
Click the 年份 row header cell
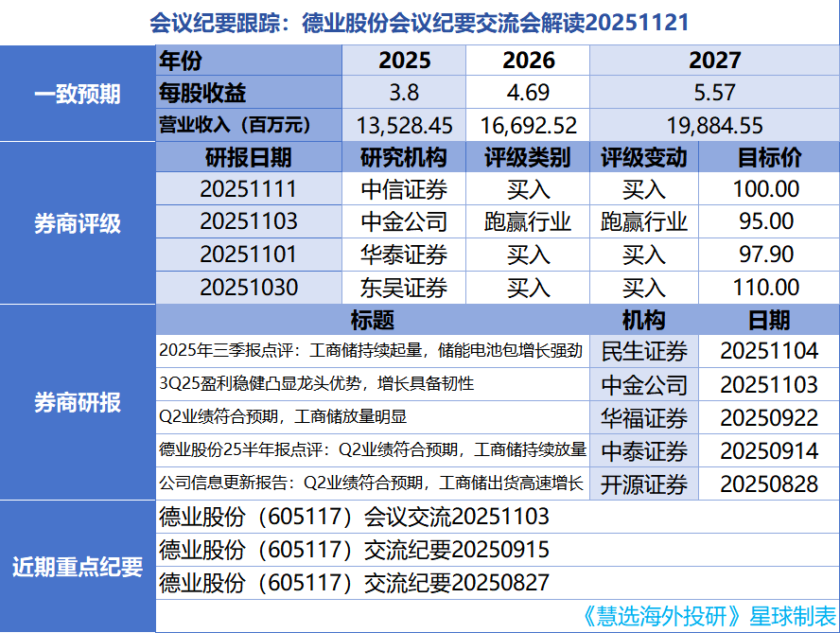click(x=249, y=60)
